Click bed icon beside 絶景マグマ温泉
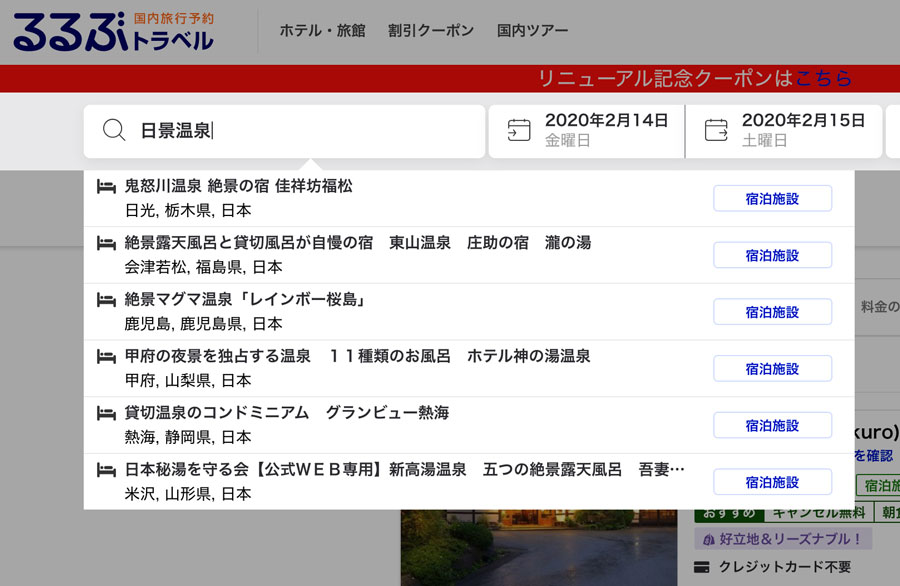 click(106, 300)
